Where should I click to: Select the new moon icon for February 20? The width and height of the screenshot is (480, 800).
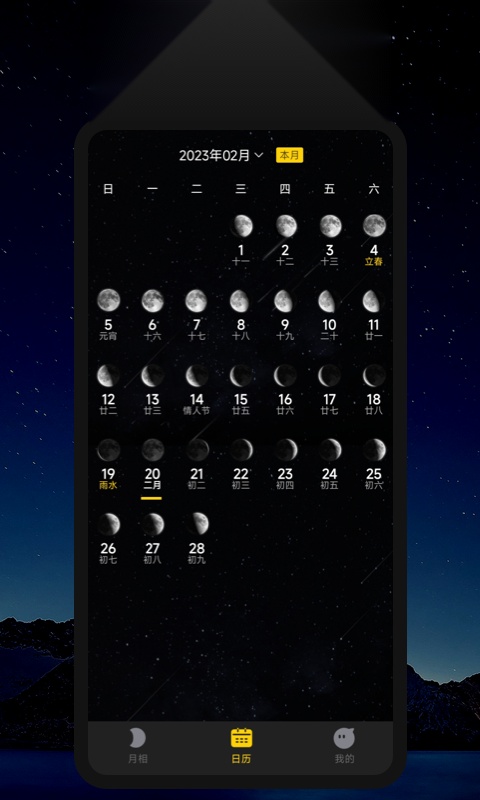click(153, 450)
